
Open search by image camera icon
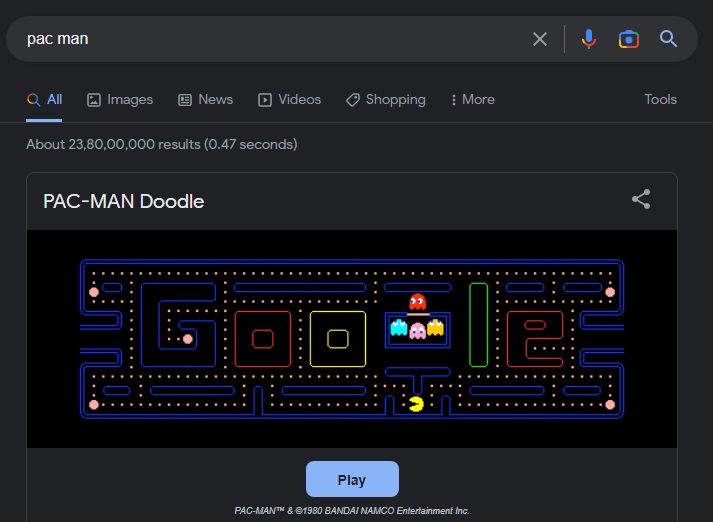628,40
